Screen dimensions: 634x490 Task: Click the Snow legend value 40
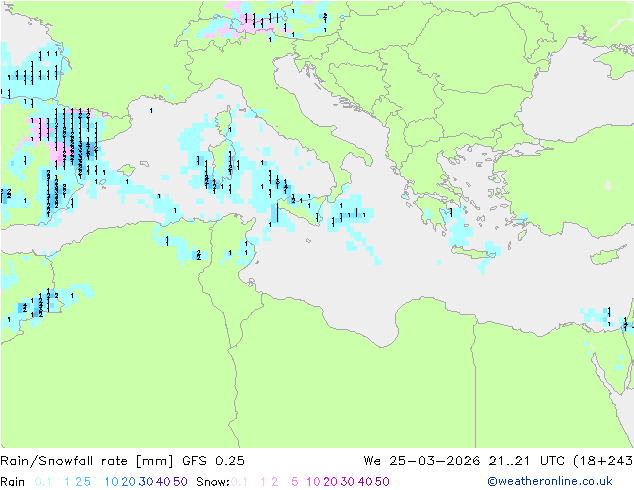365,482
